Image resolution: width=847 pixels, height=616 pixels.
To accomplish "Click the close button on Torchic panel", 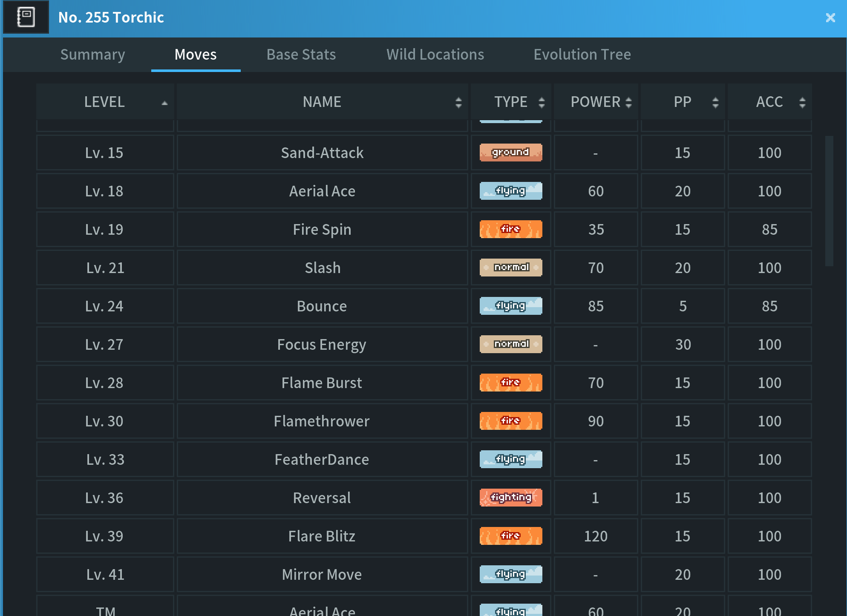I will click(830, 17).
